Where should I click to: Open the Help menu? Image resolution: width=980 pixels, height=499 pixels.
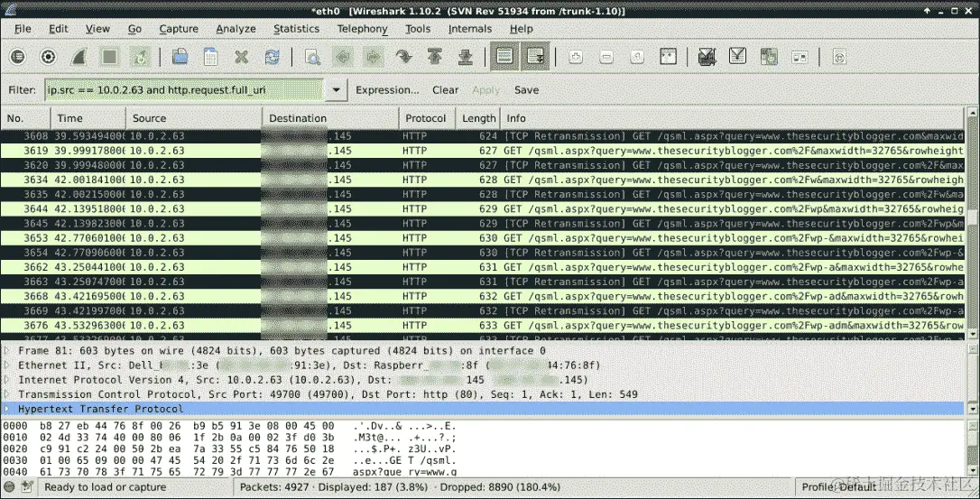522,29
